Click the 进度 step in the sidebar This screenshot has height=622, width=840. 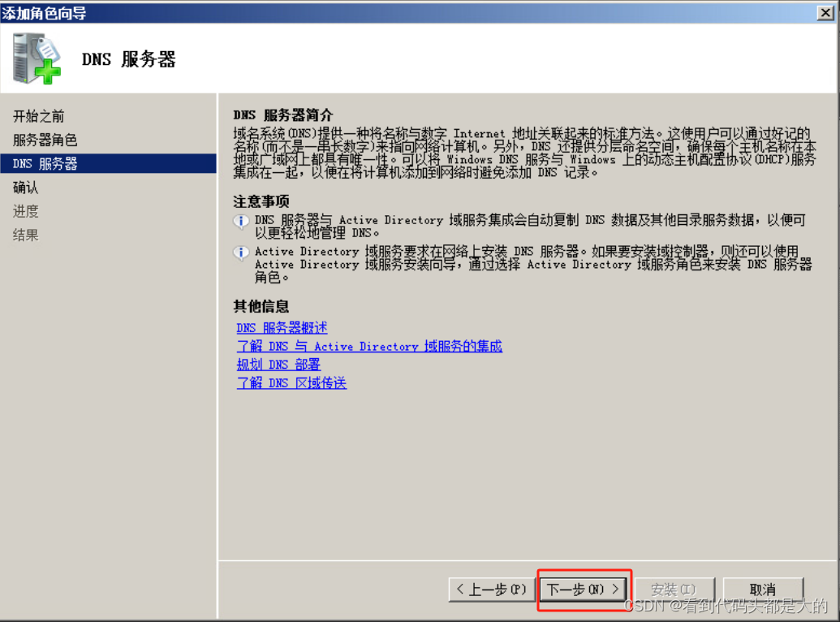25,211
